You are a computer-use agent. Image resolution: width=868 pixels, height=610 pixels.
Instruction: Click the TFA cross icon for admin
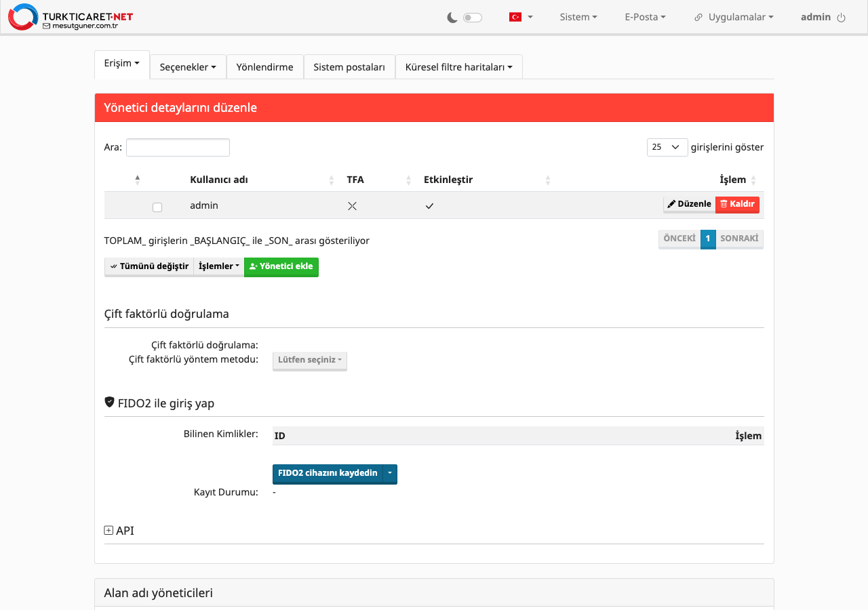point(352,206)
